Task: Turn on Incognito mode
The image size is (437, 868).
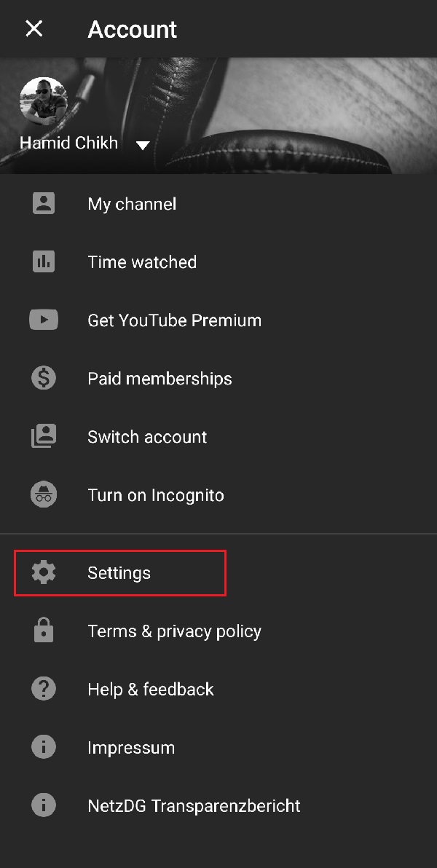Action: (155, 495)
